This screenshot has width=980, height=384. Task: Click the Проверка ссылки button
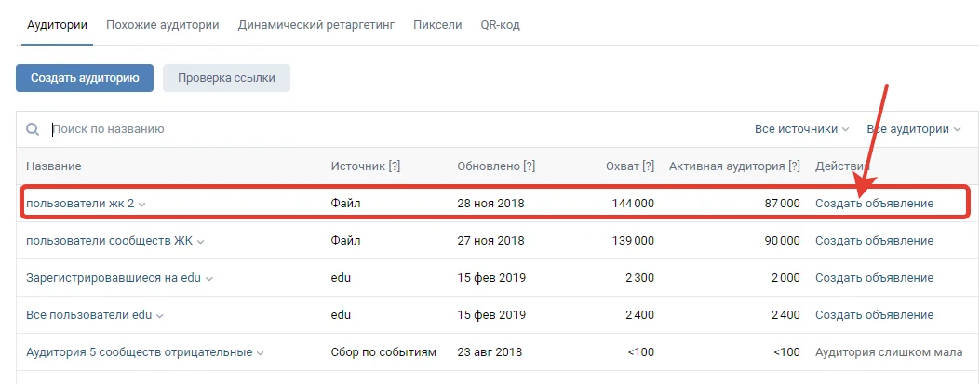click(226, 78)
